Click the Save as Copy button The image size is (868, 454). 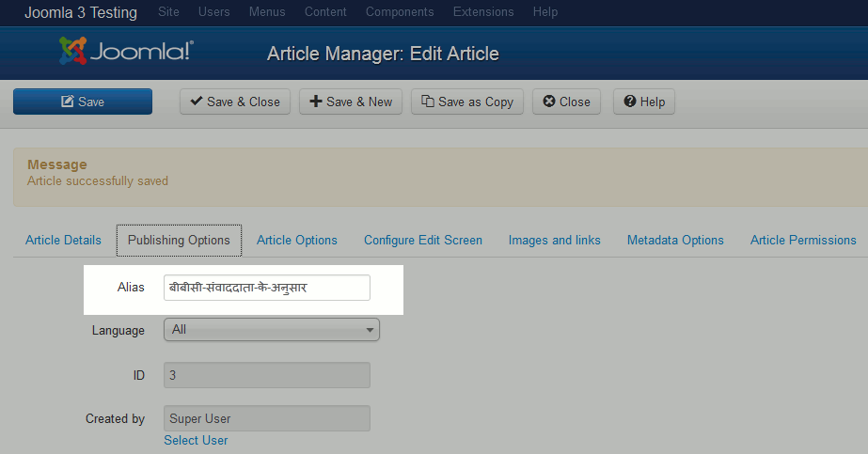click(466, 102)
